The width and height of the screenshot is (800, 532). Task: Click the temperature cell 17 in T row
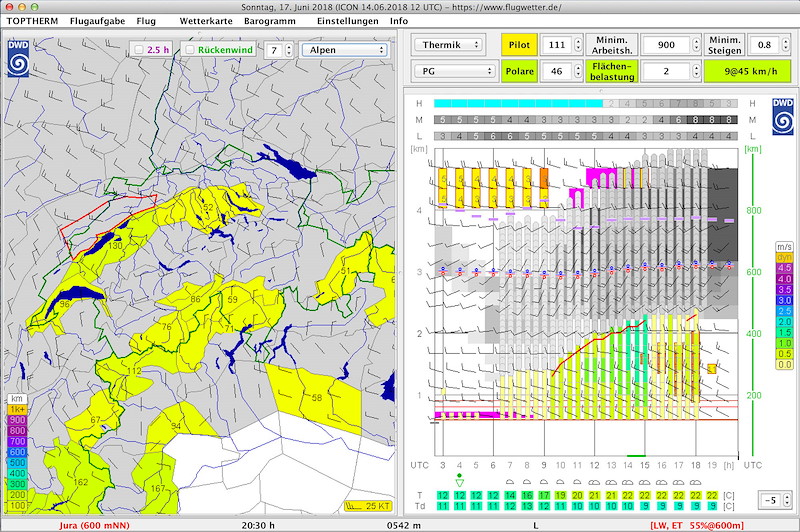point(544,495)
